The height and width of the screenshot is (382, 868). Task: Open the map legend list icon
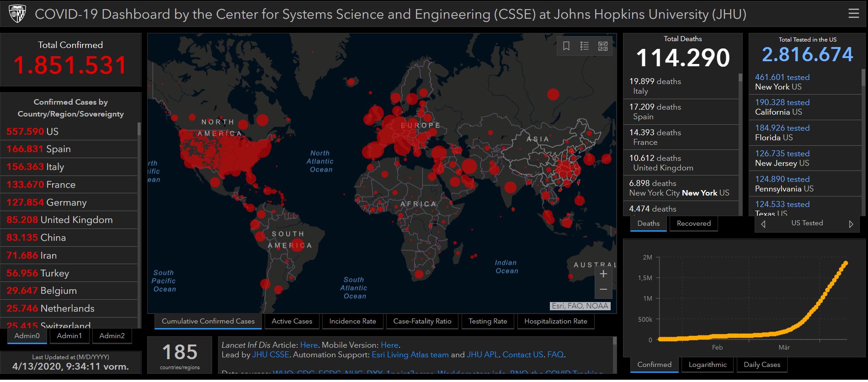coord(584,46)
